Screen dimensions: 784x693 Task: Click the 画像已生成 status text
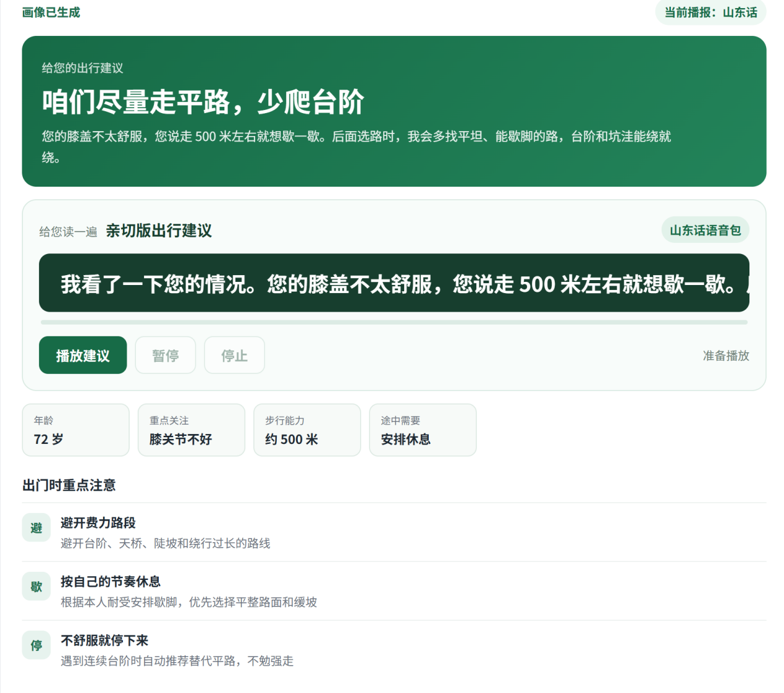pyautogui.click(x=51, y=12)
